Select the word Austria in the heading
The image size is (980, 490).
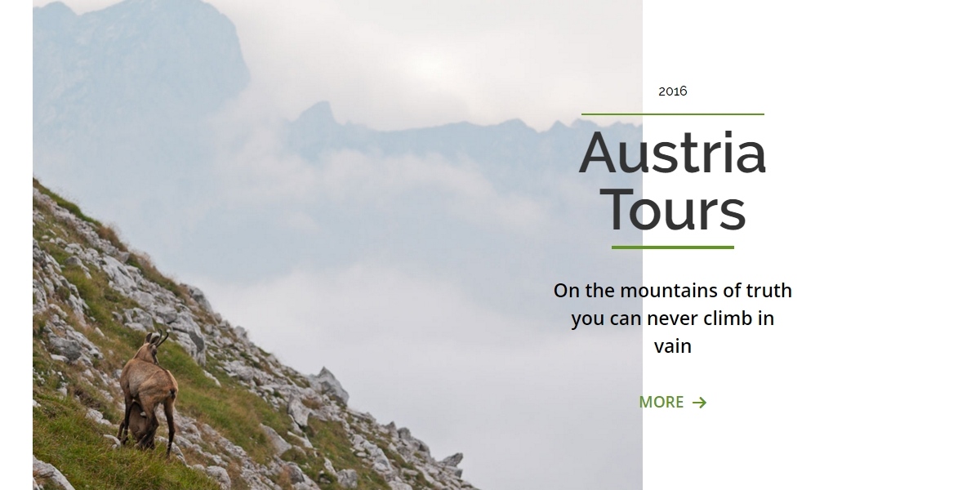point(672,153)
